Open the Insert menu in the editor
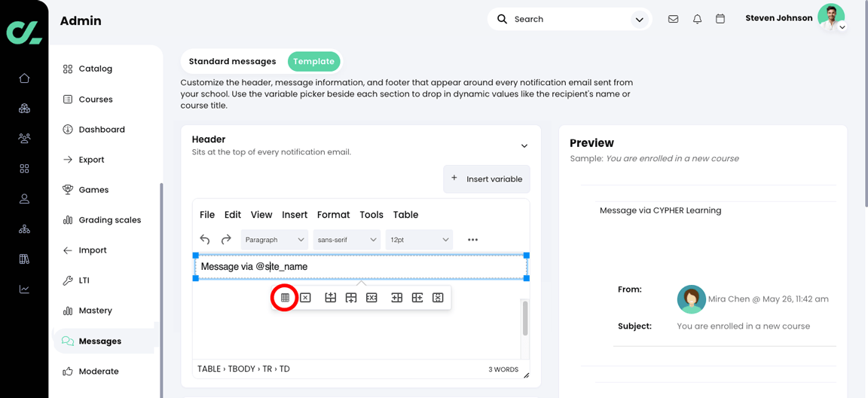The height and width of the screenshot is (398, 868). click(x=295, y=215)
